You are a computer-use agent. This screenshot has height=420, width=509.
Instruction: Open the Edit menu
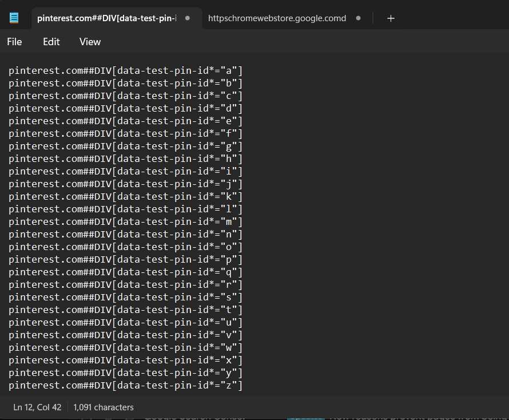pos(51,42)
